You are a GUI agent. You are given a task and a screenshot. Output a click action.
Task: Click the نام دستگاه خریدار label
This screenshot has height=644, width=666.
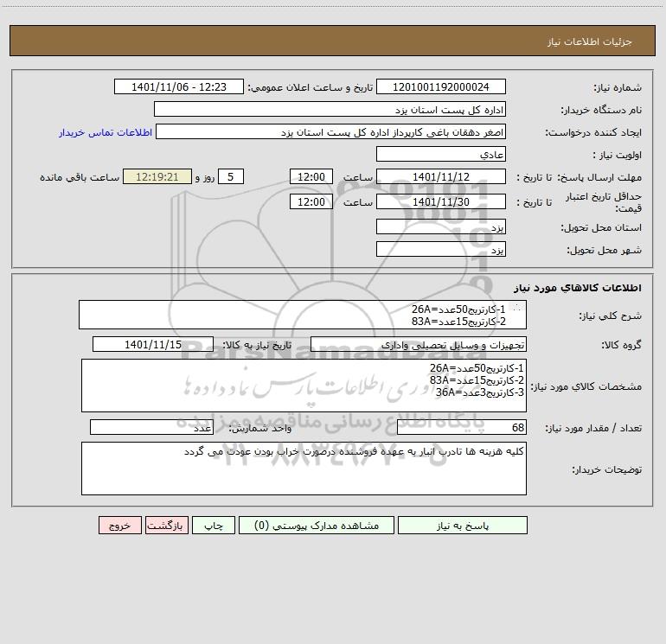601,111
